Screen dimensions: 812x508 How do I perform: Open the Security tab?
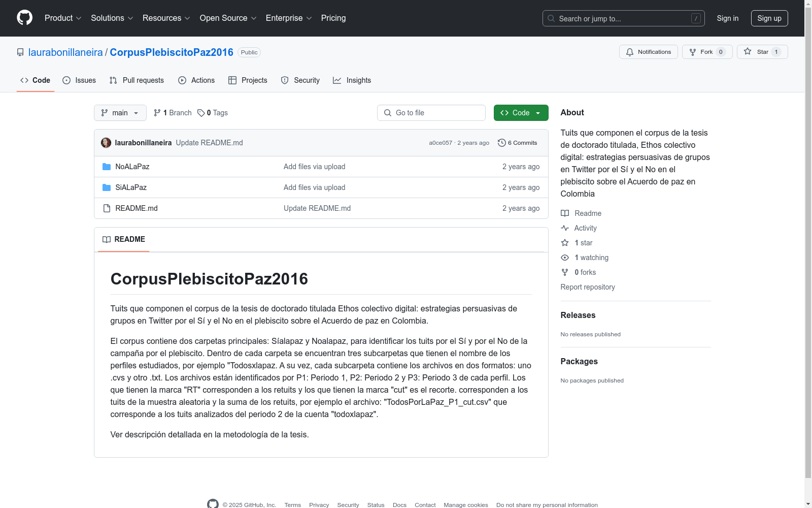(x=300, y=80)
